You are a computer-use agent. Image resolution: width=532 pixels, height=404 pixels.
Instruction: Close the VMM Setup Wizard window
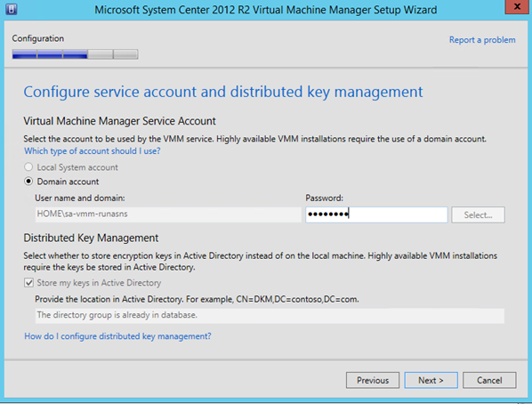click(x=517, y=7)
